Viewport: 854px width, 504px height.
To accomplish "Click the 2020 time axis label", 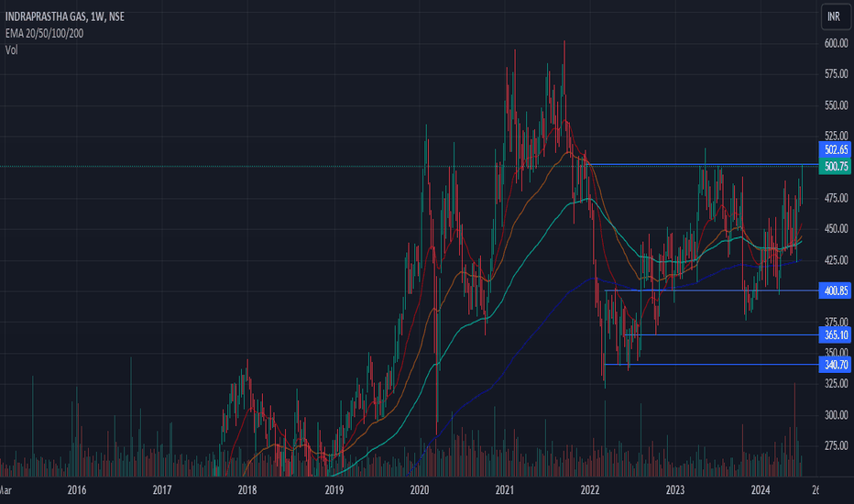I will [420, 490].
